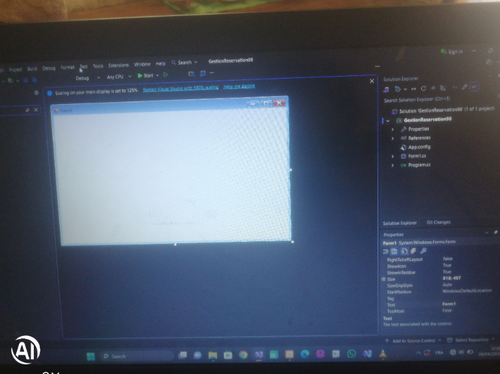Select App.config in Solution Explorer

point(415,147)
